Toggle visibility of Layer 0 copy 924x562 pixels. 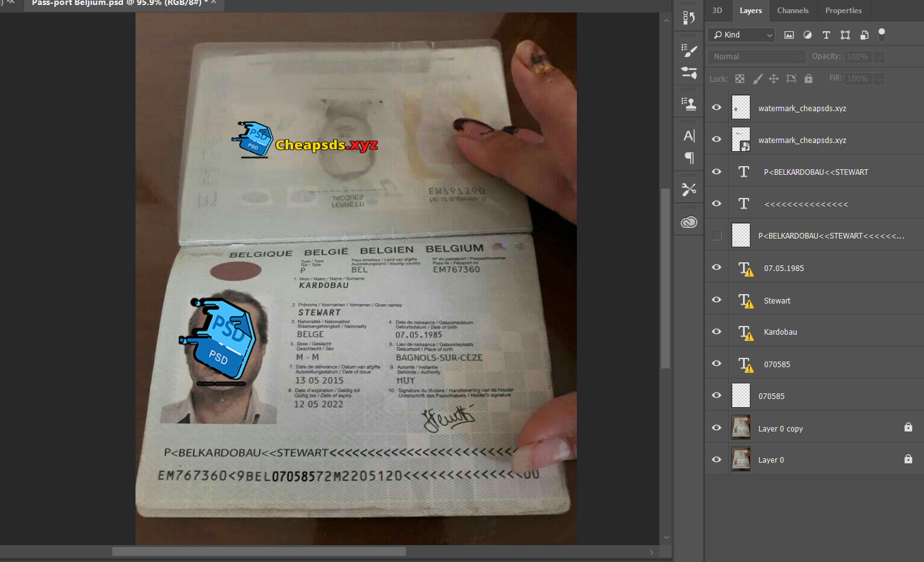[717, 428]
